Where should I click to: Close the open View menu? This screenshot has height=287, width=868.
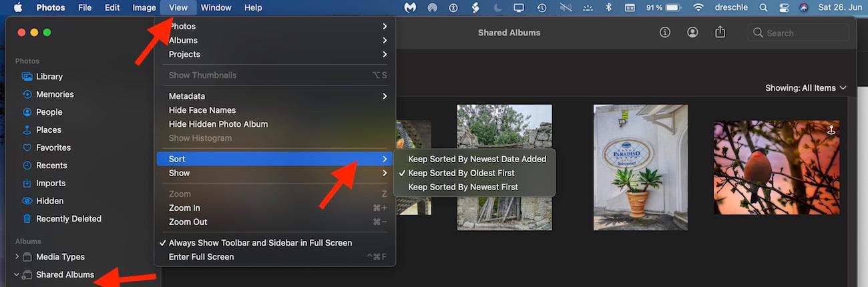(x=178, y=7)
